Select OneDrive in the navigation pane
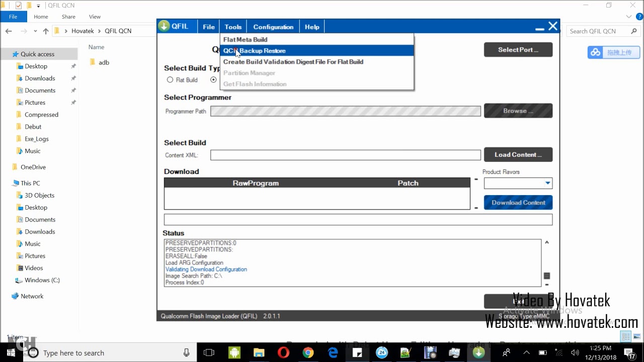Screen dimensions: 644x362 [33, 167]
